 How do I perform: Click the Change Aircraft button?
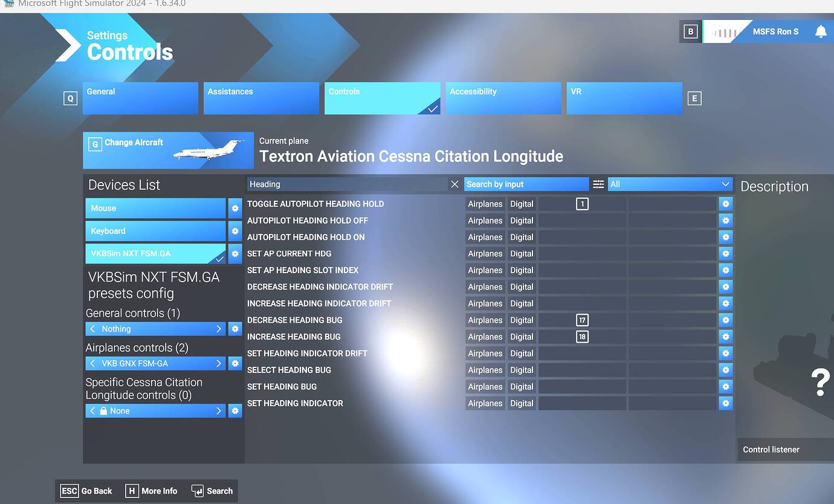(x=168, y=150)
